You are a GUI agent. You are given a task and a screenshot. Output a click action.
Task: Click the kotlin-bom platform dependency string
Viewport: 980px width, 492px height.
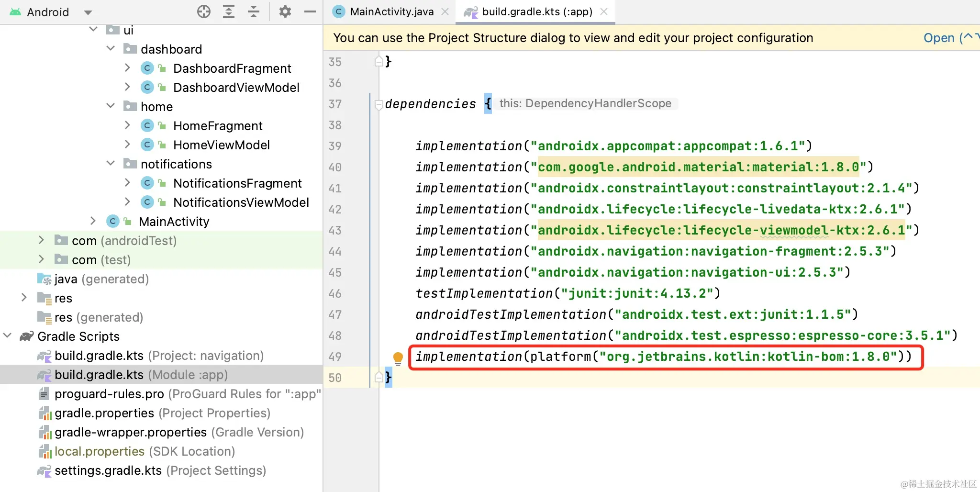click(748, 357)
